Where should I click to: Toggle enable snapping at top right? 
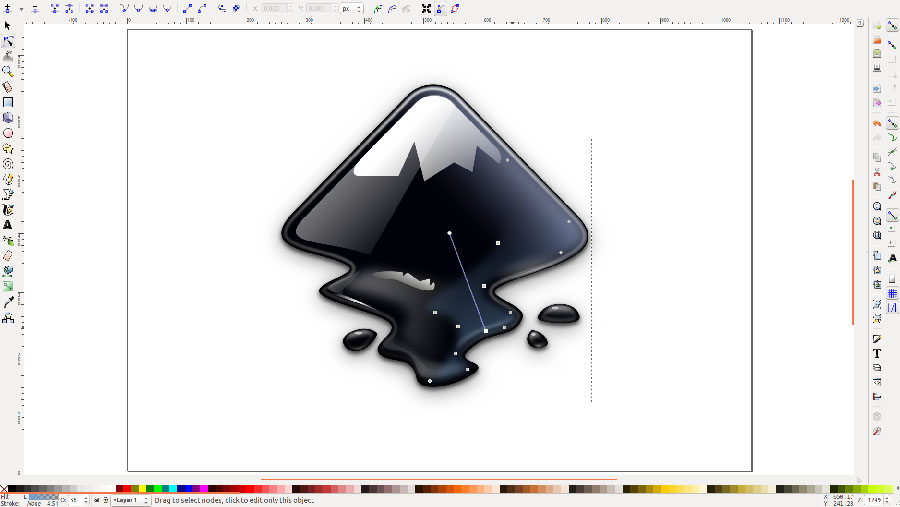892,26
